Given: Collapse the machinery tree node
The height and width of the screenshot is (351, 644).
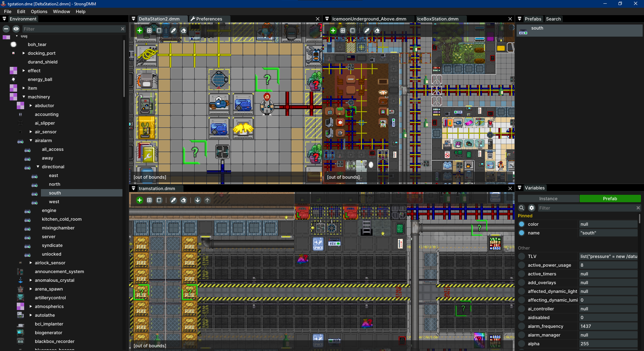Looking at the screenshot, I should [x=23, y=97].
